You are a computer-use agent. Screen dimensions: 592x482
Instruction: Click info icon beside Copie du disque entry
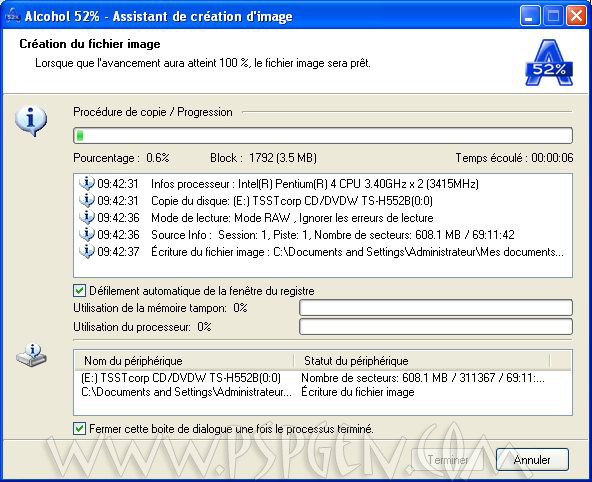pos(86,200)
